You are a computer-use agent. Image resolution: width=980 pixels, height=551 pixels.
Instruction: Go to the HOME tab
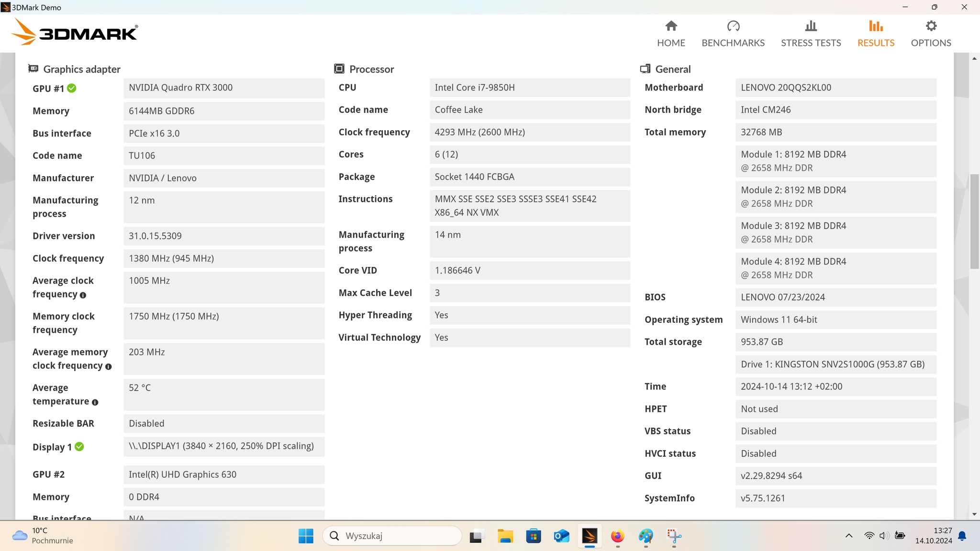(671, 33)
